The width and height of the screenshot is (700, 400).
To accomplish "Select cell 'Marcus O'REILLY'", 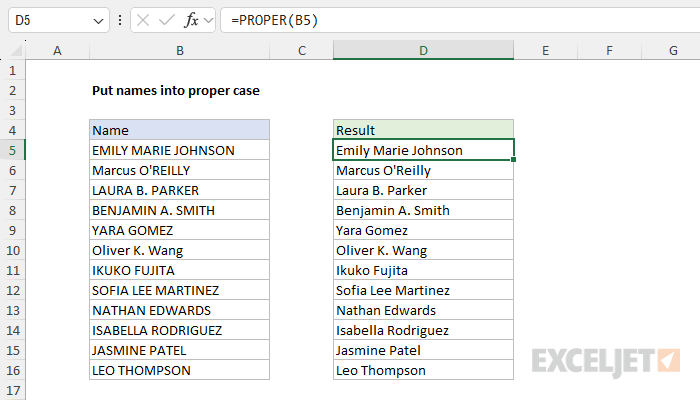I will 179,170.
